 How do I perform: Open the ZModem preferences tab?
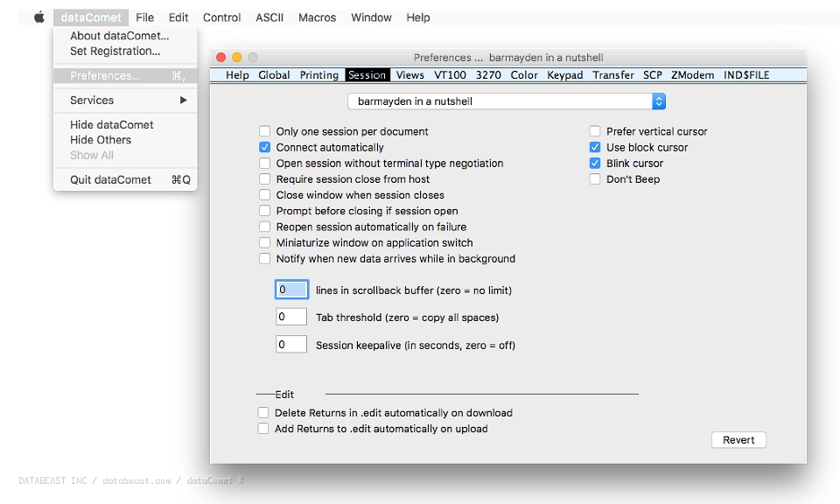[692, 75]
